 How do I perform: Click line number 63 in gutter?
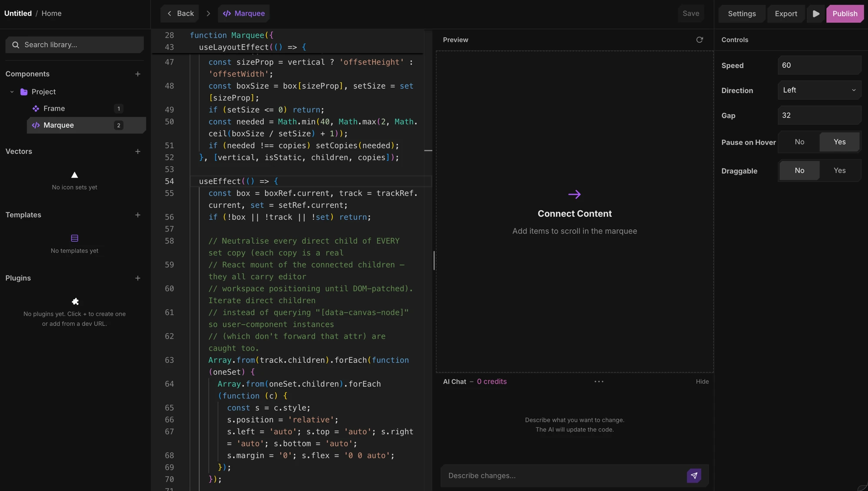169,360
